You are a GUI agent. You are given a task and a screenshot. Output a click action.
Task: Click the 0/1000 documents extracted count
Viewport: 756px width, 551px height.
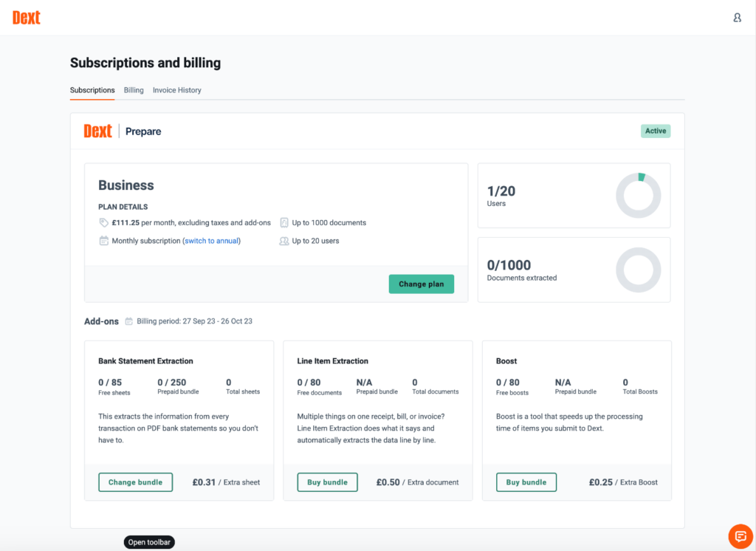(x=509, y=265)
